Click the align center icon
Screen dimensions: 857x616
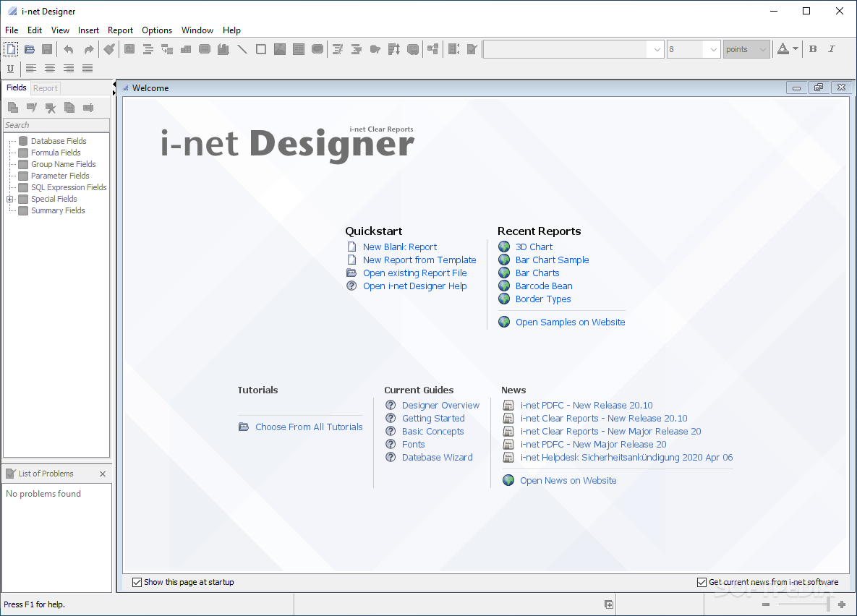50,68
